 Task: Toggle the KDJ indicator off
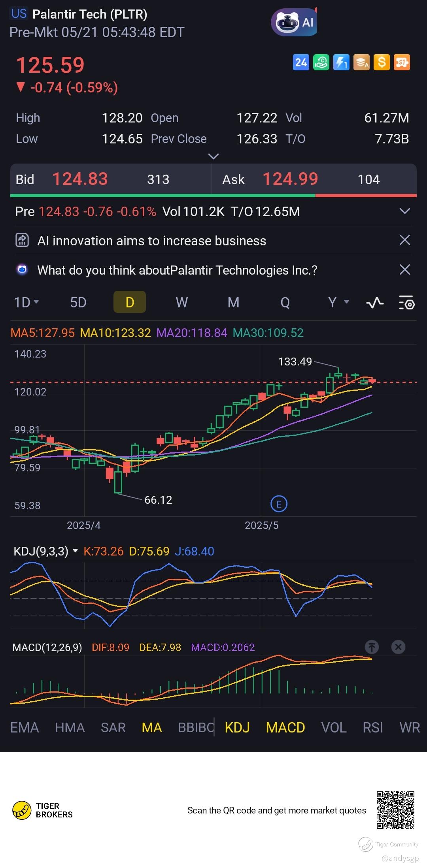(x=237, y=728)
